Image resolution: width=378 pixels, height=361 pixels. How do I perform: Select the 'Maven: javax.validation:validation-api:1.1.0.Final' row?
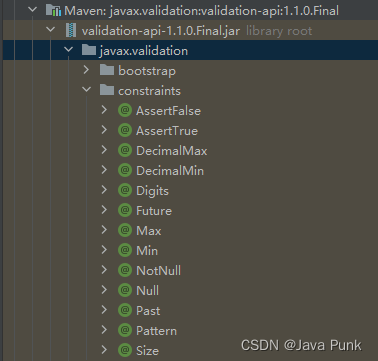(x=189, y=11)
